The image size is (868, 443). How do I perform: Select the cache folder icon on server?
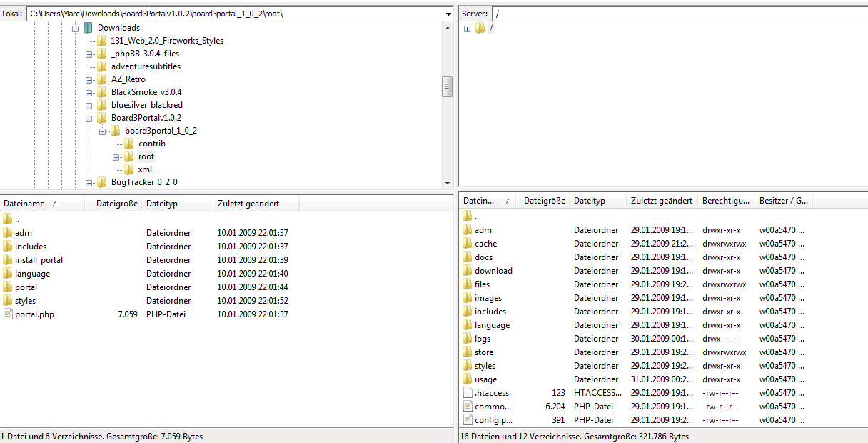pos(468,244)
